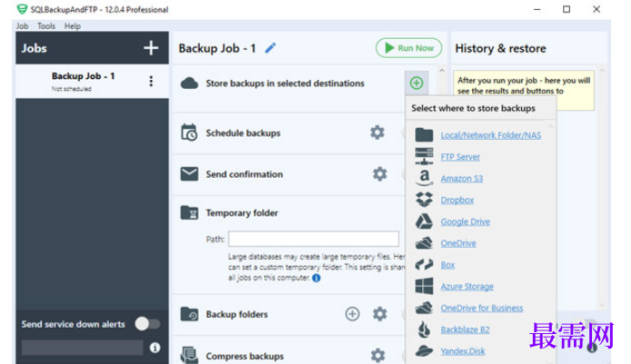The height and width of the screenshot is (364, 631).
Task: Select Backblaze B2 destination link
Action: point(465,330)
